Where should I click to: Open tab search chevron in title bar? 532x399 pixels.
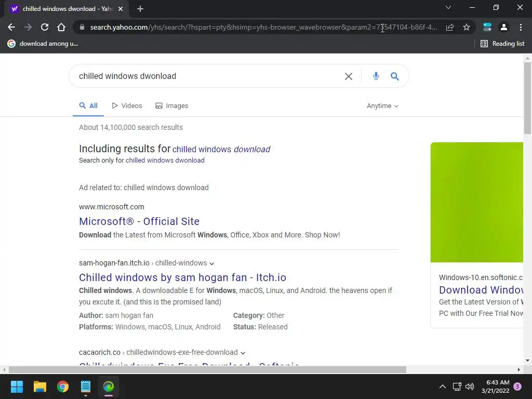point(448,7)
